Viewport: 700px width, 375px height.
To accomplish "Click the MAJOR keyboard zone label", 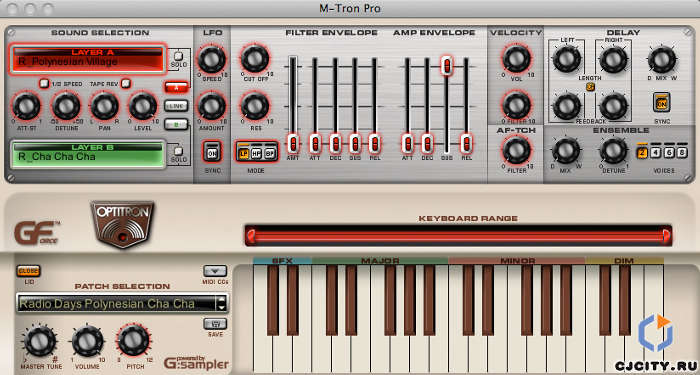I will (x=380, y=261).
